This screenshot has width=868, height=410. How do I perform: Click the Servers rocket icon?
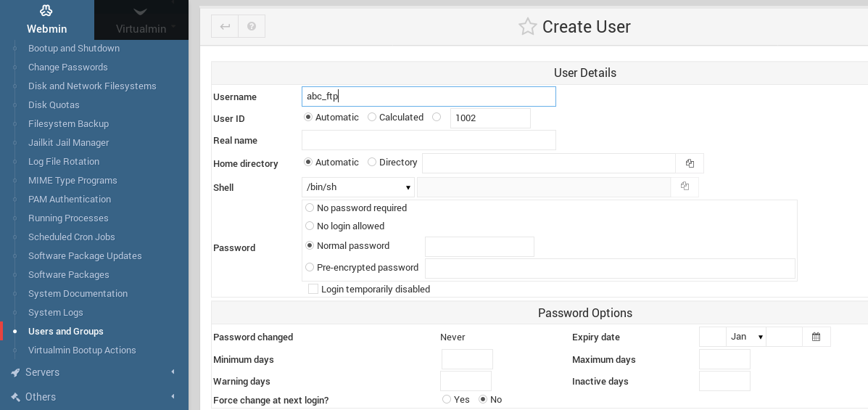click(15, 372)
